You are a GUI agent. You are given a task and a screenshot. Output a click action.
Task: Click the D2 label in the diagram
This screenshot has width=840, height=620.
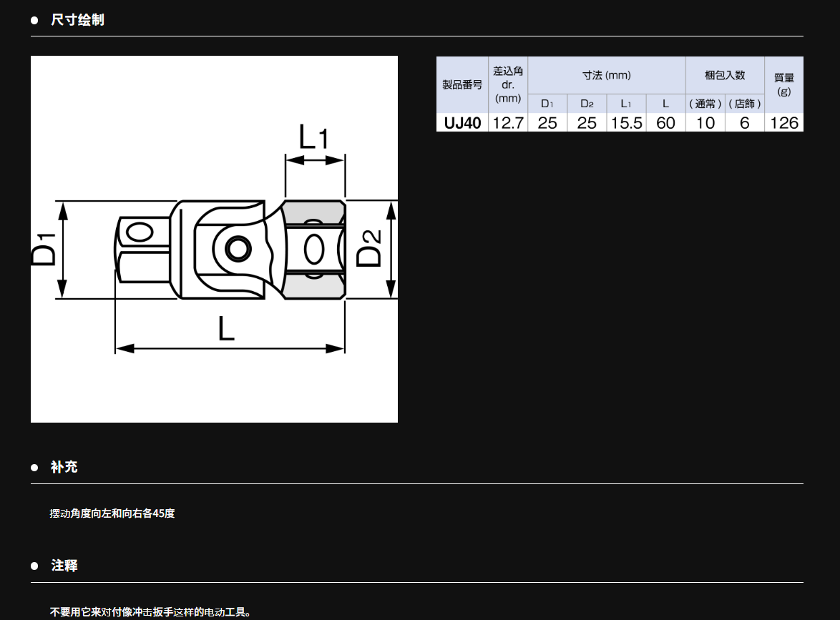(x=369, y=248)
